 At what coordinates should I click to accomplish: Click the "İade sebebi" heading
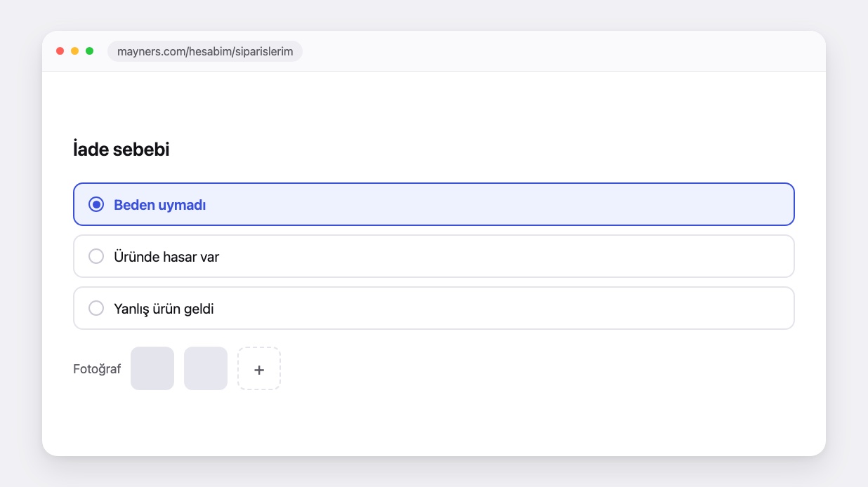[x=121, y=149]
